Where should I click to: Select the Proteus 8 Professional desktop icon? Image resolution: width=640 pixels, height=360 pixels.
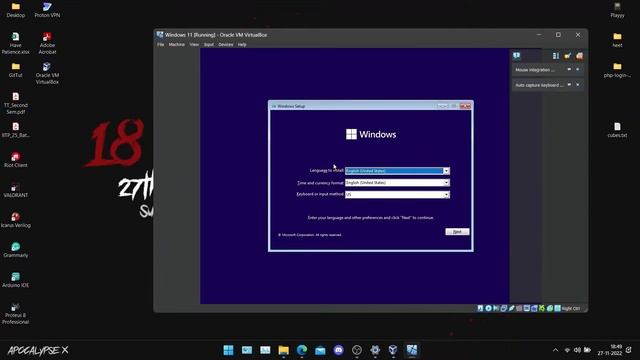point(16,313)
